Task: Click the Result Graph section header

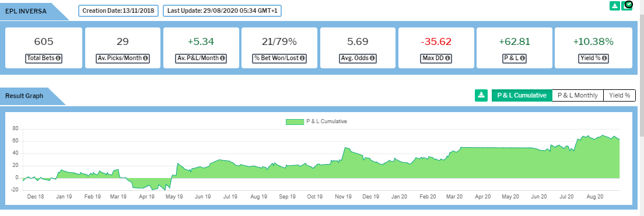Action: (24, 96)
